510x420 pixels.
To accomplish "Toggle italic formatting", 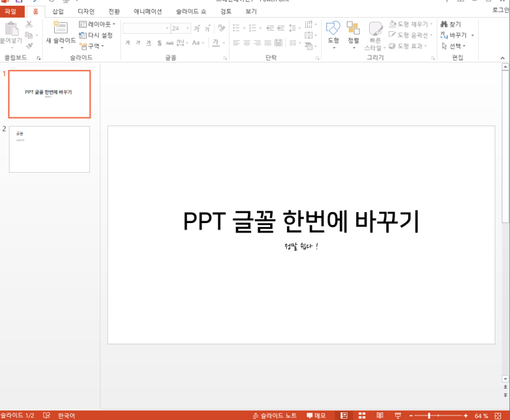I will pos(138,43).
